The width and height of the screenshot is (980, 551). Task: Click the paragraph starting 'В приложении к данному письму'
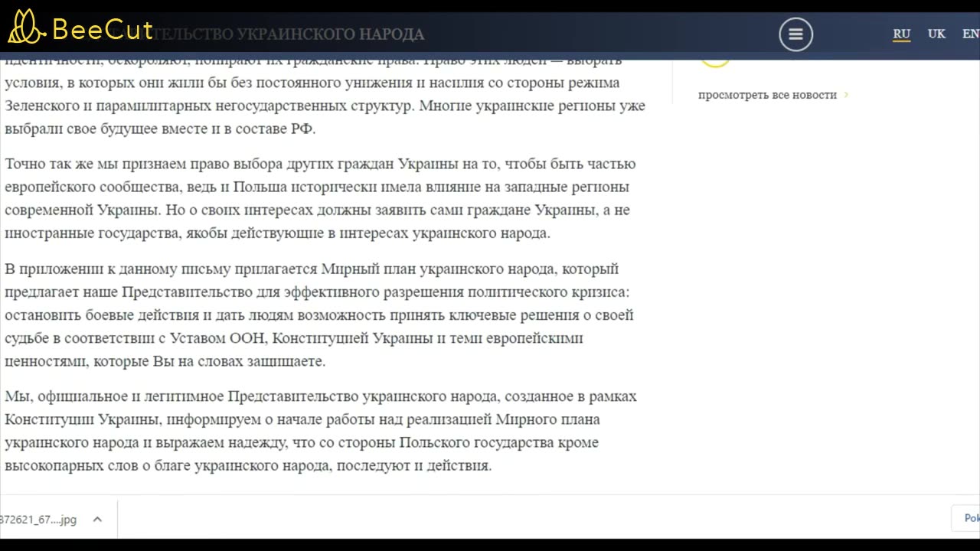pyautogui.click(x=319, y=315)
